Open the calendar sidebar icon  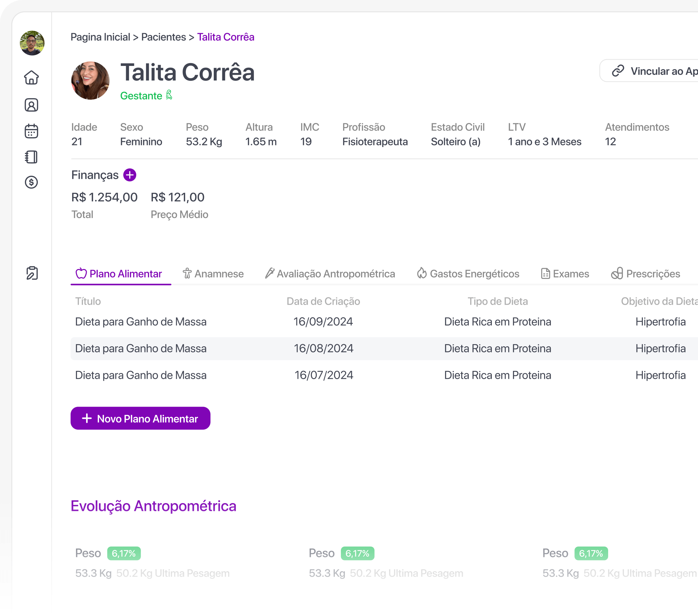[32, 131]
